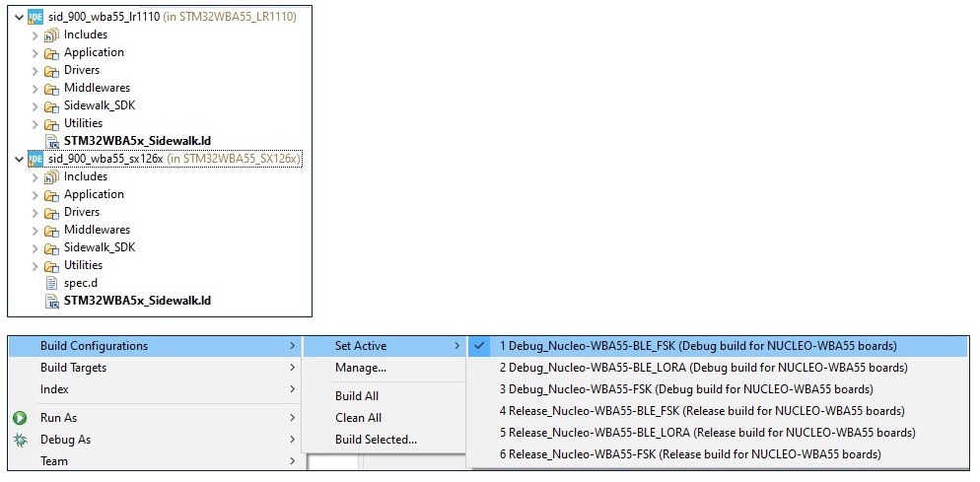Expand Middlewares in the sx126x project

pyautogui.click(x=35, y=230)
